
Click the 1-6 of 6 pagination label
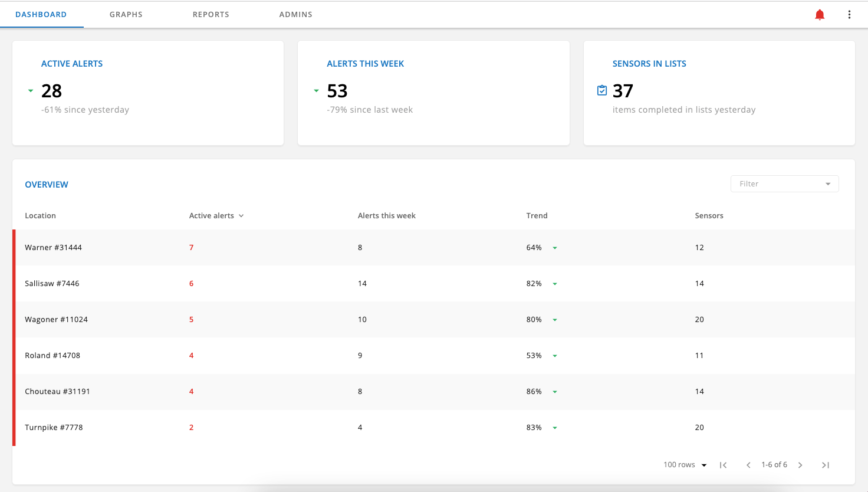point(774,465)
